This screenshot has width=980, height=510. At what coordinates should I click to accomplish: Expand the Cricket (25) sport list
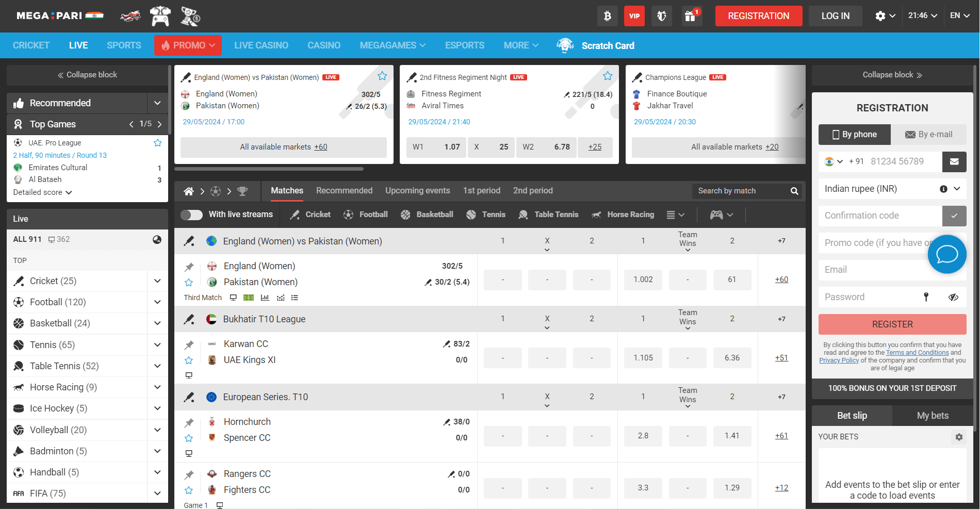(157, 281)
